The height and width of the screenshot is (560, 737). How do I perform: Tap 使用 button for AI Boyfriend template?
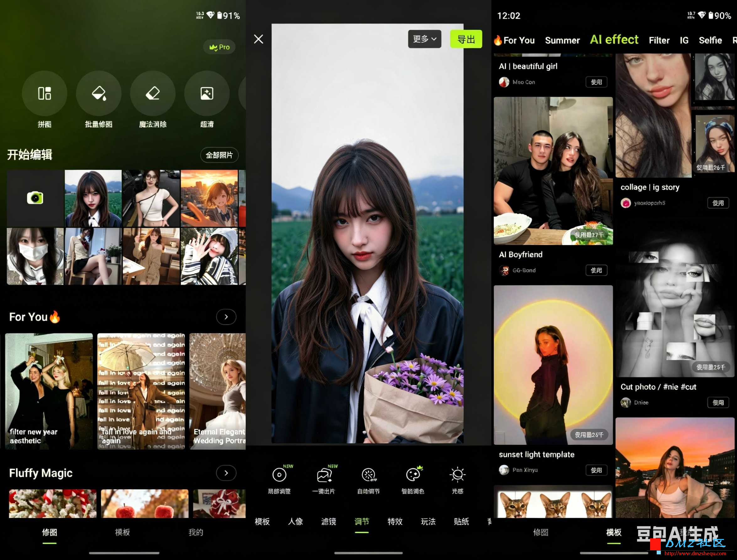coord(596,270)
